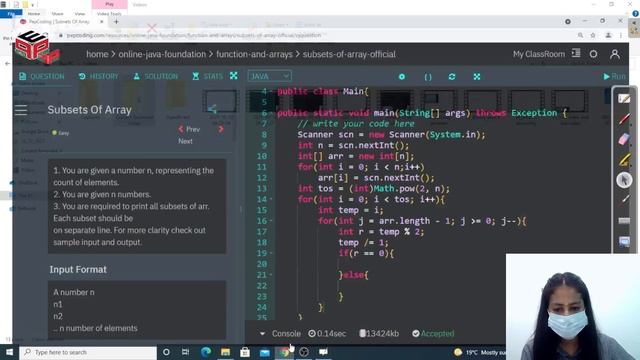Screen dimensions: 640x360
Task: Click the taskbar search box
Action: 88,352
